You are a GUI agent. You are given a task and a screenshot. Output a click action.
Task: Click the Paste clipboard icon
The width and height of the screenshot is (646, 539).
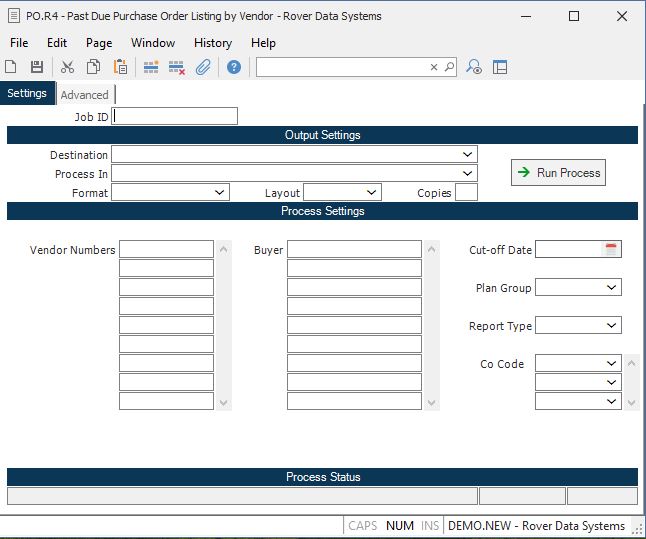pos(120,67)
